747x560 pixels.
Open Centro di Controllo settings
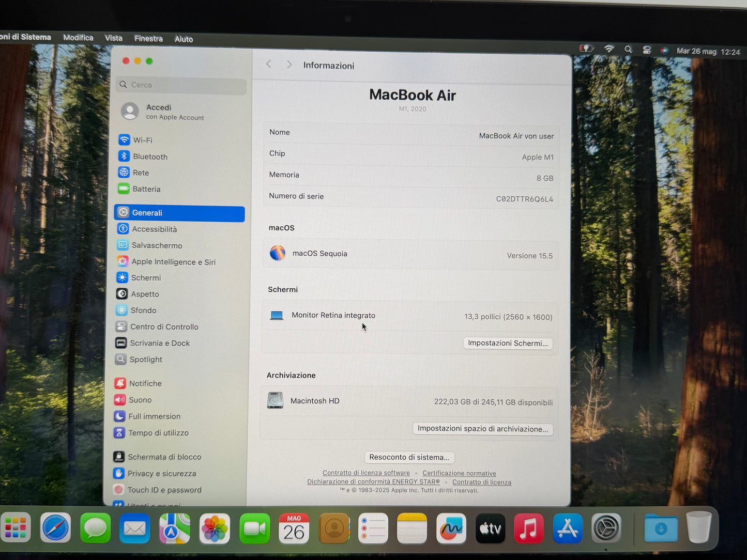coord(157,327)
